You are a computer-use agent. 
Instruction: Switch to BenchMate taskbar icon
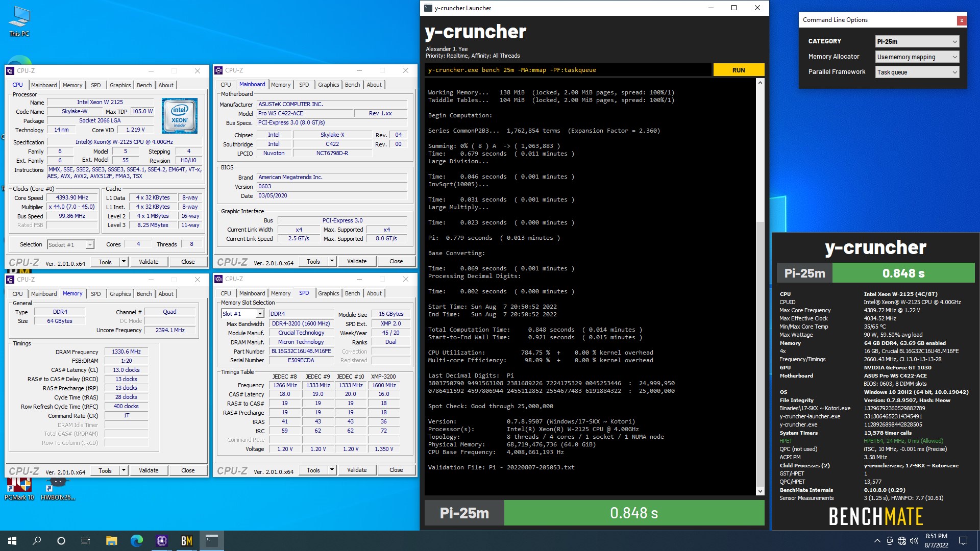pos(186,541)
